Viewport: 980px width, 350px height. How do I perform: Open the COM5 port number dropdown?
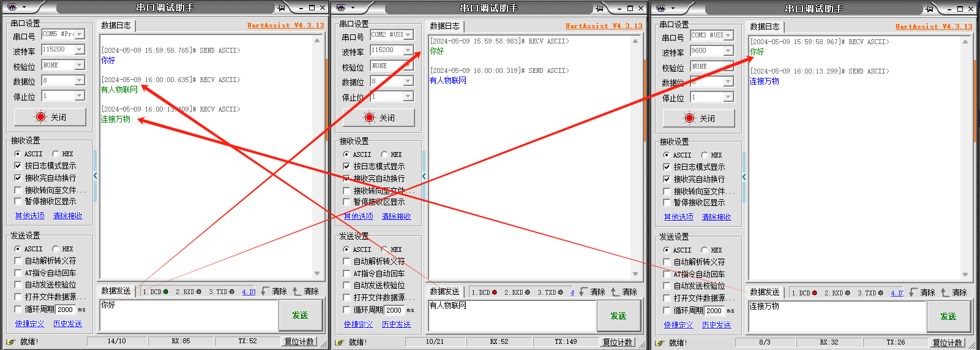(80, 34)
